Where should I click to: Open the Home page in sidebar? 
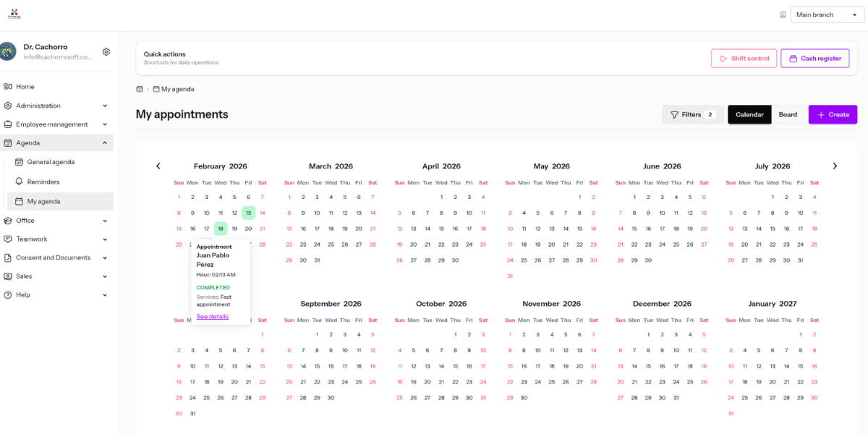coord(25,87)
